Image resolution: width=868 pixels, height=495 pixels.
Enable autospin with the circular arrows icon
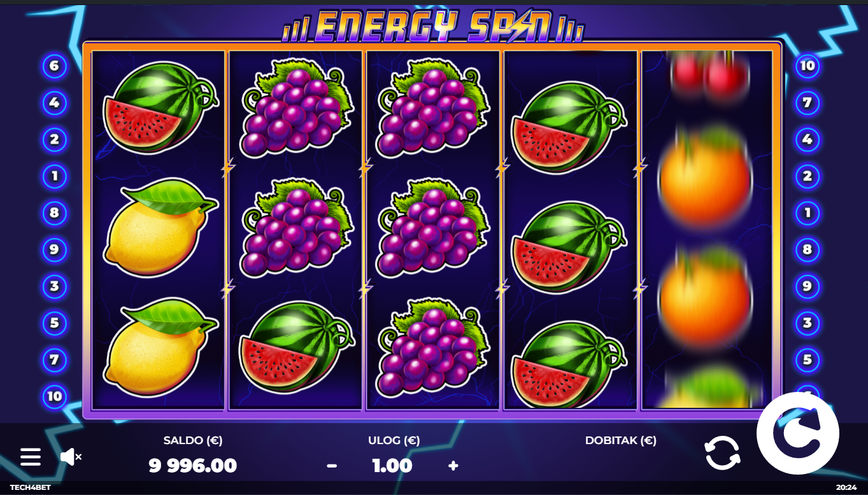click(722, 453)
